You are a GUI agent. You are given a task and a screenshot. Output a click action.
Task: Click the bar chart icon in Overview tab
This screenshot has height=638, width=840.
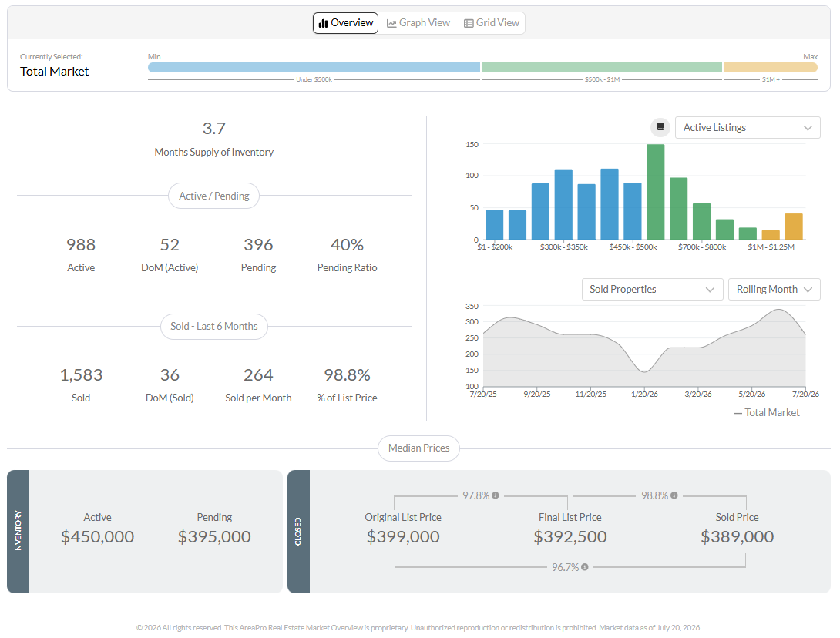click(323, 23)
